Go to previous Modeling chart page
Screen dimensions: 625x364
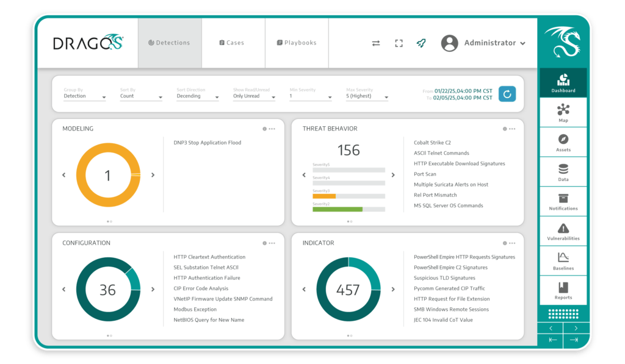coord(63,175)
